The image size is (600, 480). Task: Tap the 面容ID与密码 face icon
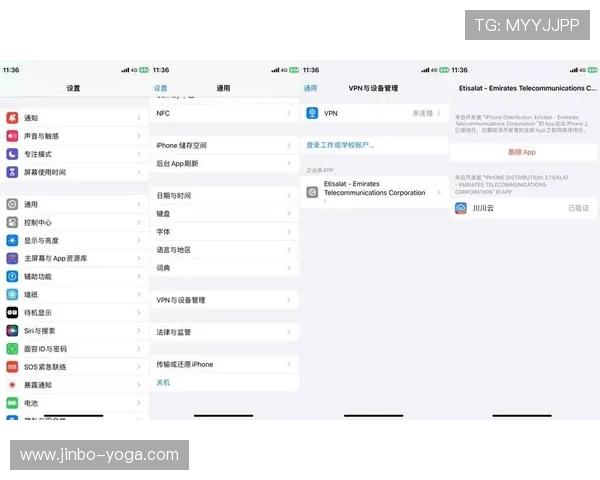coord(12,348)
